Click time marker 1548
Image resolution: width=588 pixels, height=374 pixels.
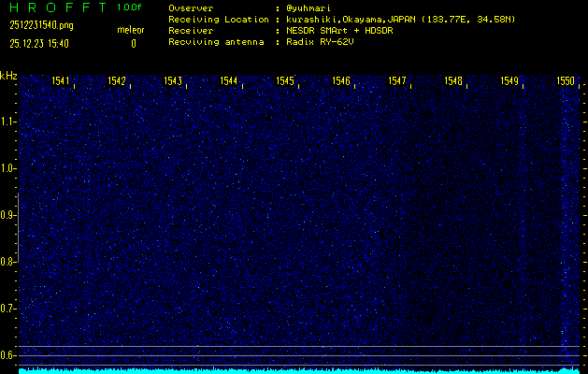pyautogui.click(x=453, y=81)
